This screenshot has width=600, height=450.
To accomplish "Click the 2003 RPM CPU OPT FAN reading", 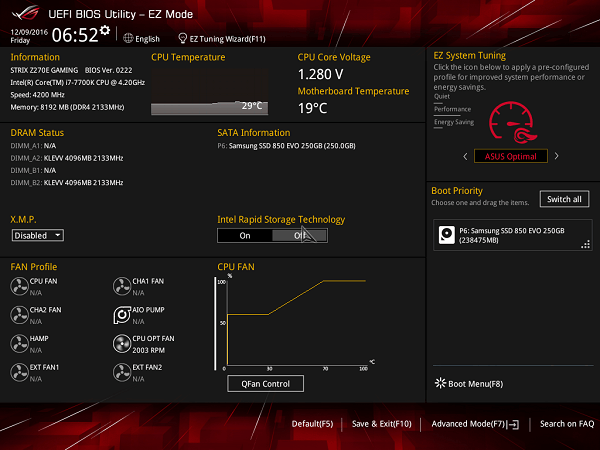I will 148,350.
